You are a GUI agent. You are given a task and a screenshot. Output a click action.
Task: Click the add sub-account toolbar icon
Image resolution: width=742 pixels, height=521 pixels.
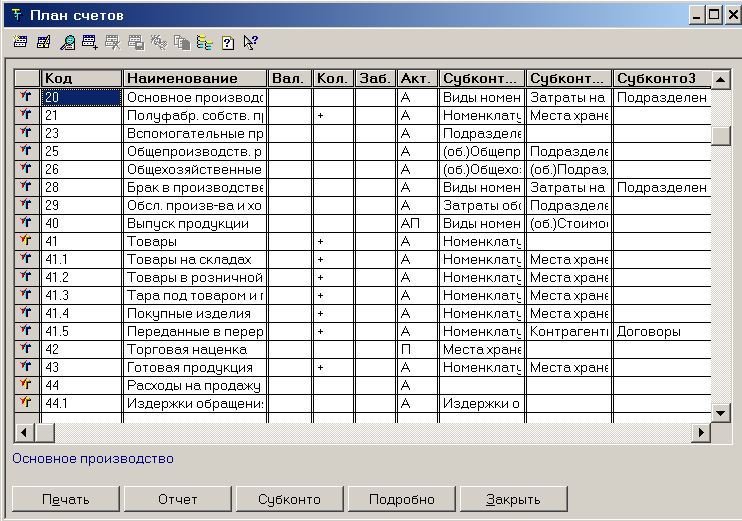click(89, 42)
